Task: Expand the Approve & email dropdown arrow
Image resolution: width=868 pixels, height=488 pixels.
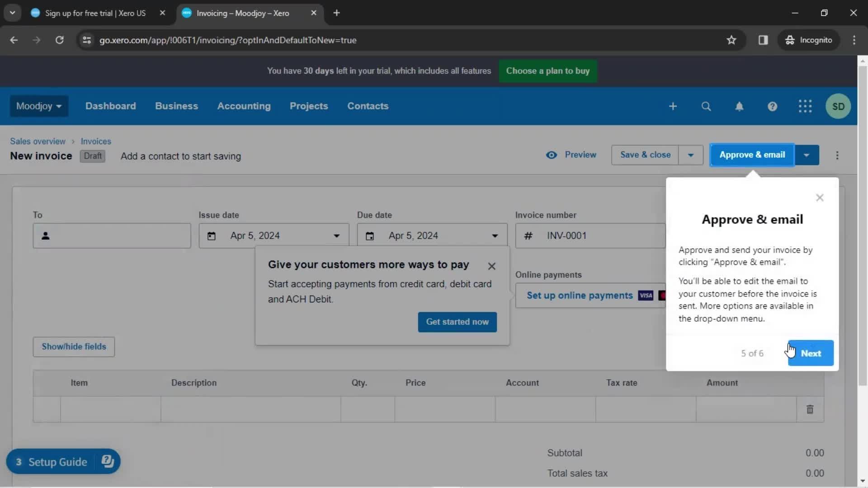Action: (x=807, y=155)
